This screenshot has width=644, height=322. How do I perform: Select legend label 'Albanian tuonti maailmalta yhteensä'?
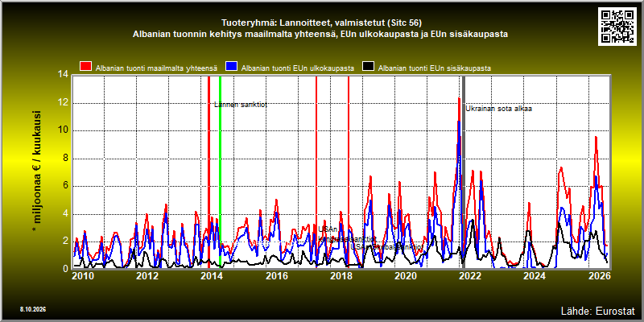[156, 68]
